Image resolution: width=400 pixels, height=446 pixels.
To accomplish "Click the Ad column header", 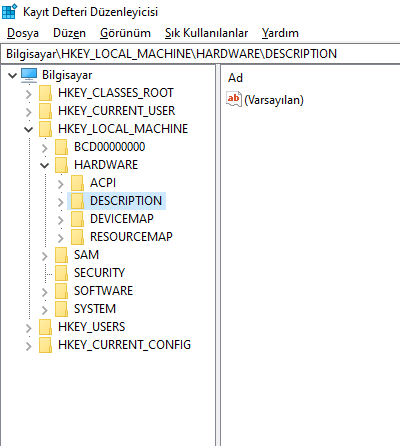I will pos(235,78).
